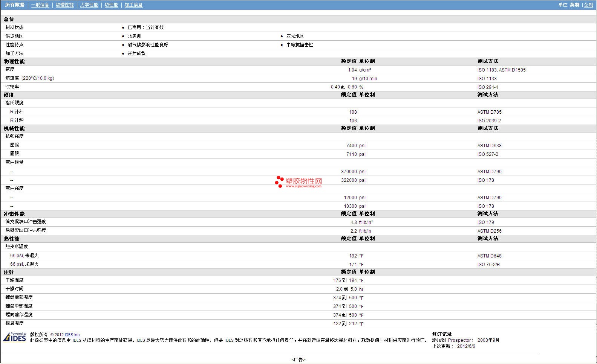Click the 冲击性能 section header
The width and height of the screenshot is (597, 364).
[14, 214]
